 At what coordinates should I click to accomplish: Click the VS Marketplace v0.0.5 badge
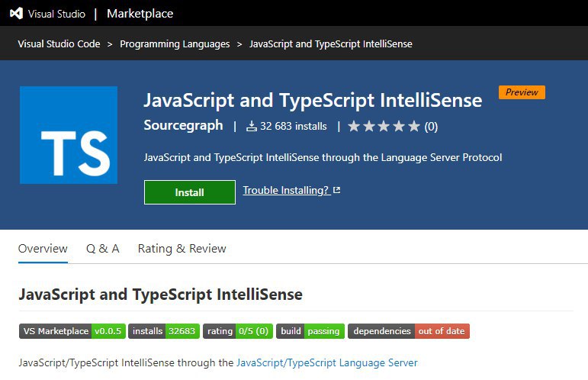pyautogui.click(x=72, y=331)
